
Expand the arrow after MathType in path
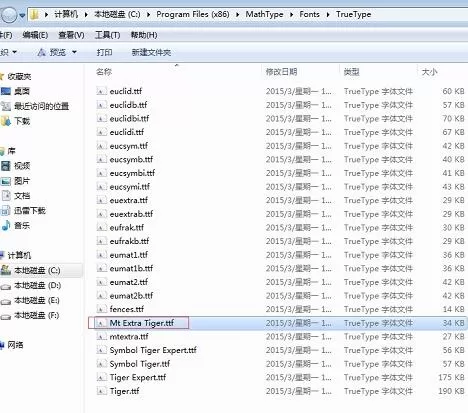pos(291,15)
